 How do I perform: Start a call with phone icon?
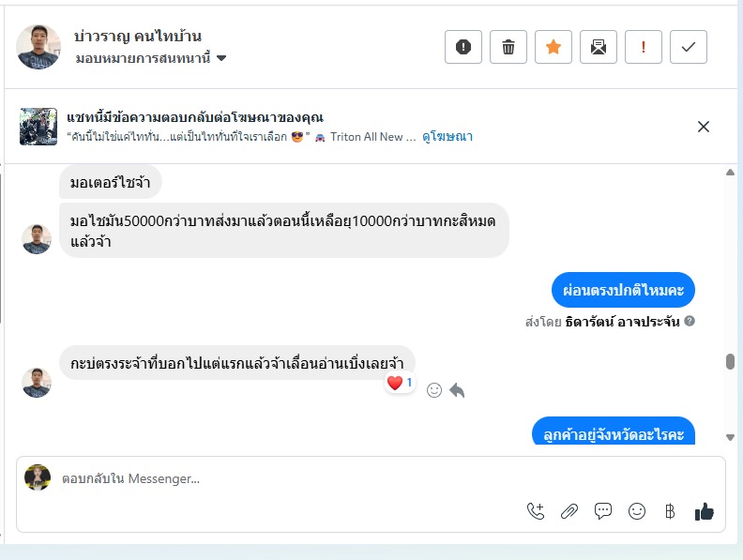(x=536, y=511)
